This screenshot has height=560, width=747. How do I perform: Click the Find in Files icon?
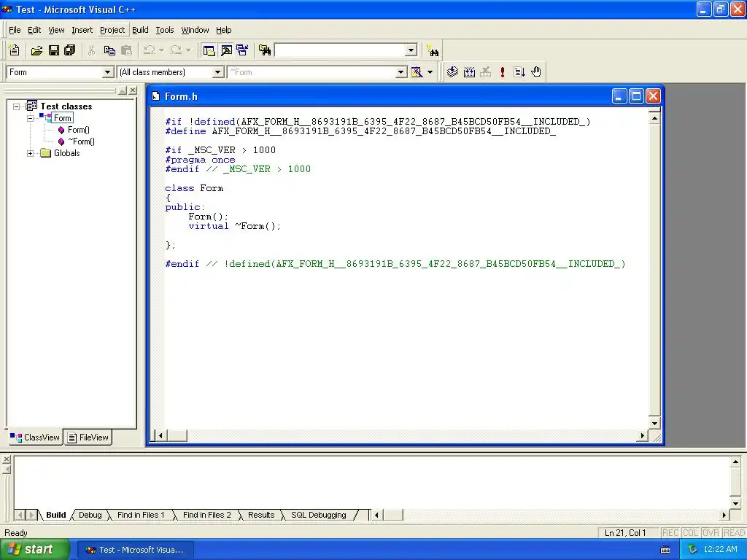(265, 50)
